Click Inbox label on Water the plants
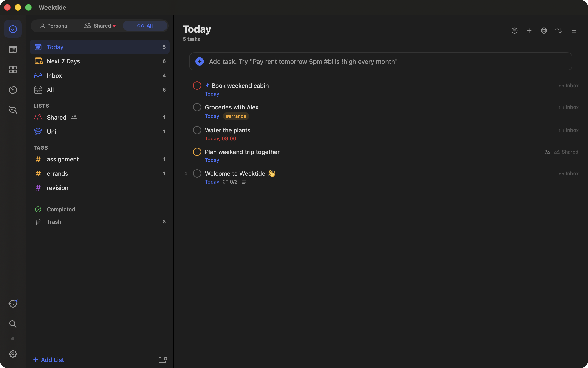 point(568,130)
